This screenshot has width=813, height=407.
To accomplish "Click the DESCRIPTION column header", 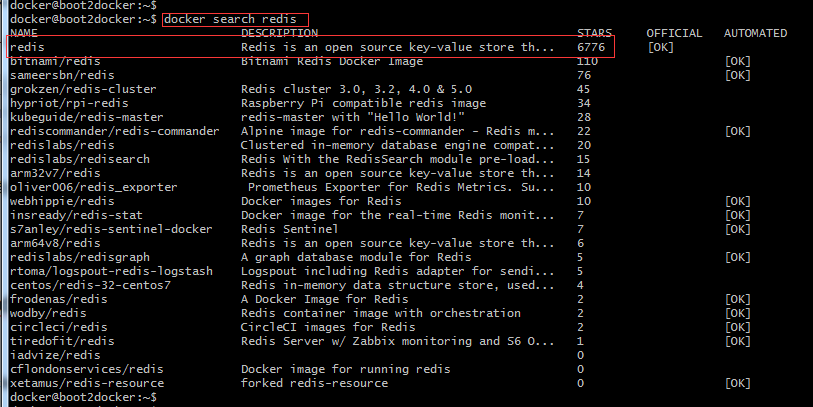I will click(x=279, y=33).
